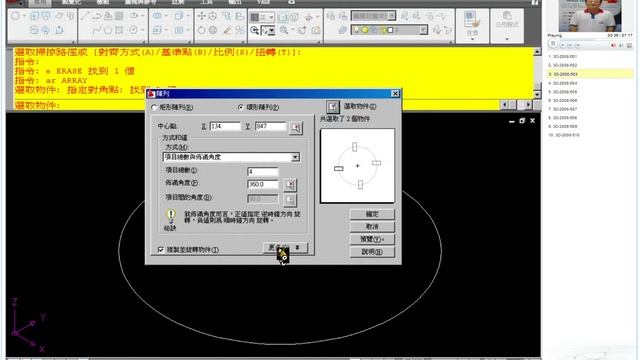Switch to the active Home (常用) ribbon tab

tap(40, 2)
